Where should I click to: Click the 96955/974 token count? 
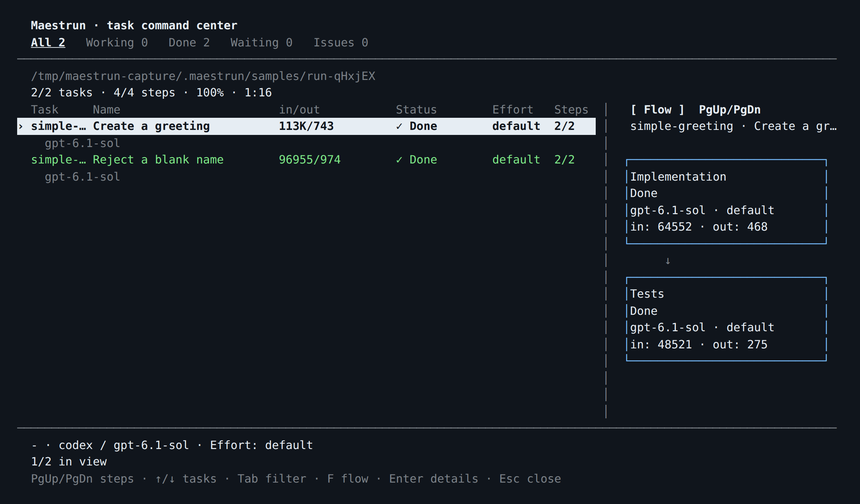click(310, 160)
